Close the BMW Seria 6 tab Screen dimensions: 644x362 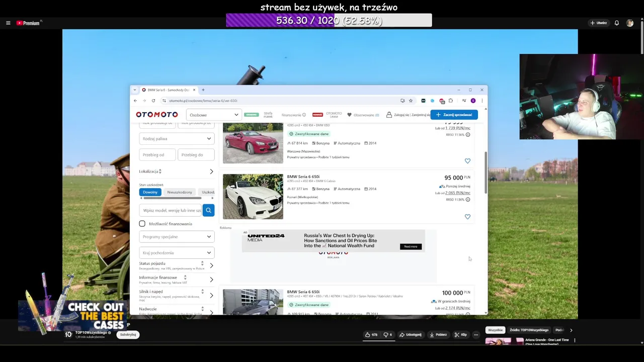[x=194, y=90]
